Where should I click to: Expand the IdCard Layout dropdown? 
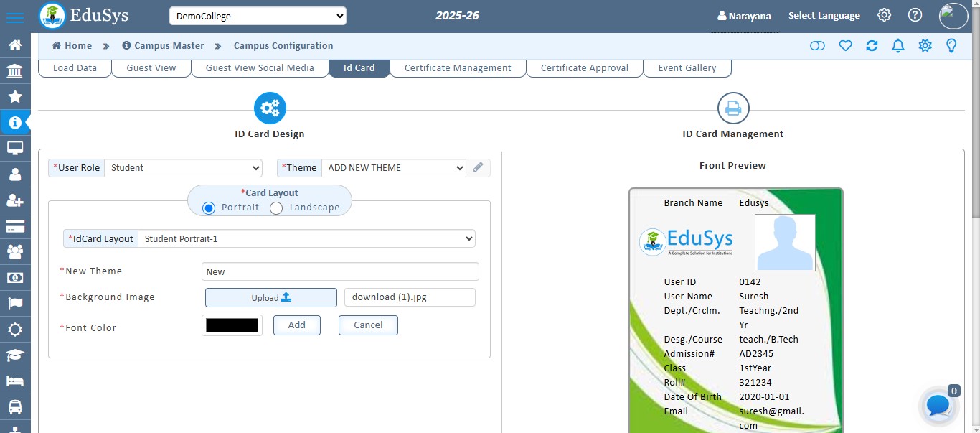tap(306, 238)
